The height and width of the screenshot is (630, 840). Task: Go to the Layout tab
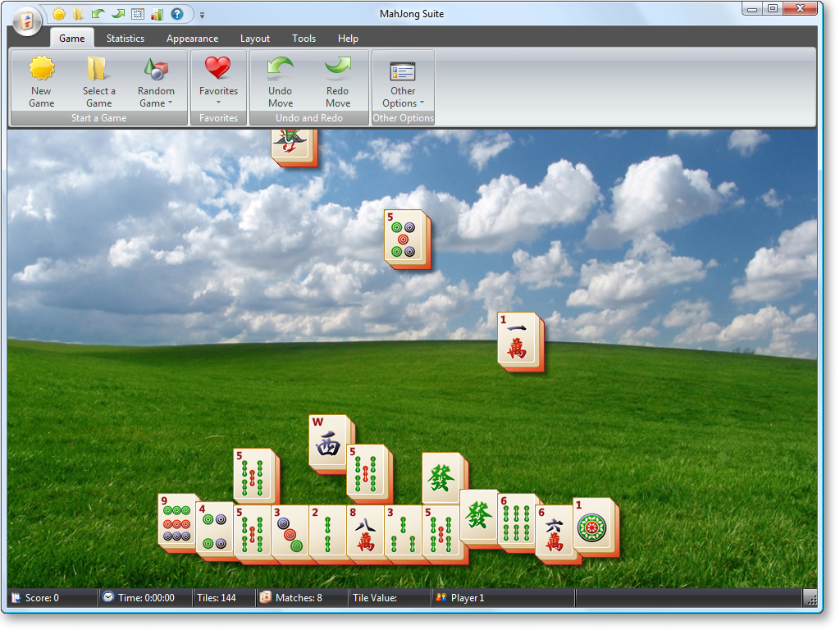point(254,39)
